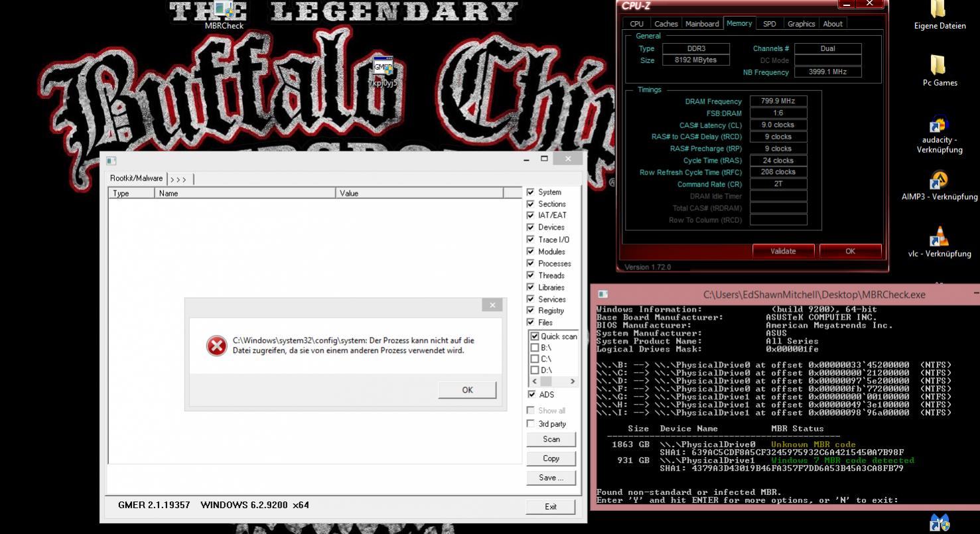Click OK in the error dialog

467,390
